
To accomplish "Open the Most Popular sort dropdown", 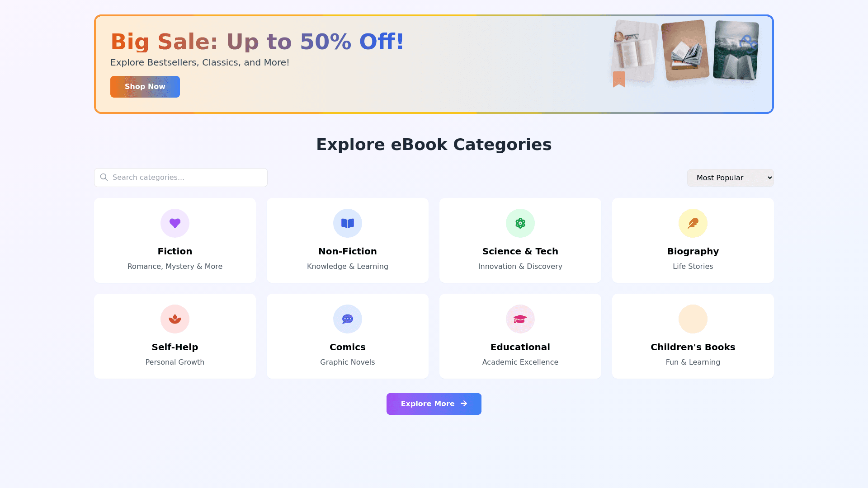I will click(730, 178).
